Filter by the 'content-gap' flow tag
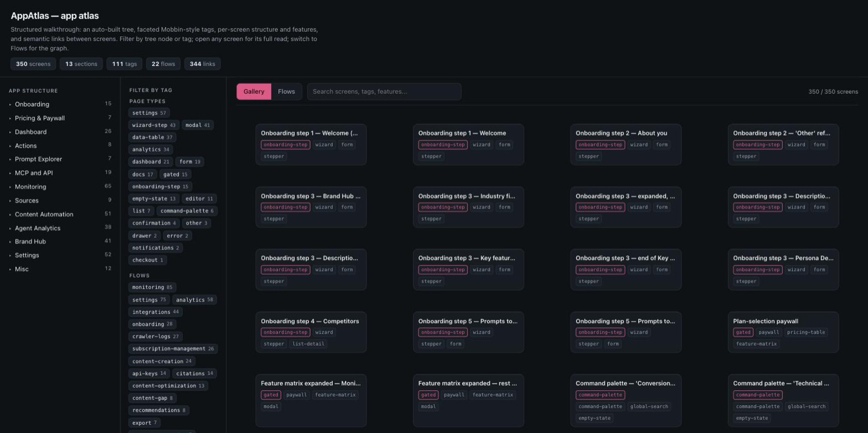868x433 pixels. (153, 398)
